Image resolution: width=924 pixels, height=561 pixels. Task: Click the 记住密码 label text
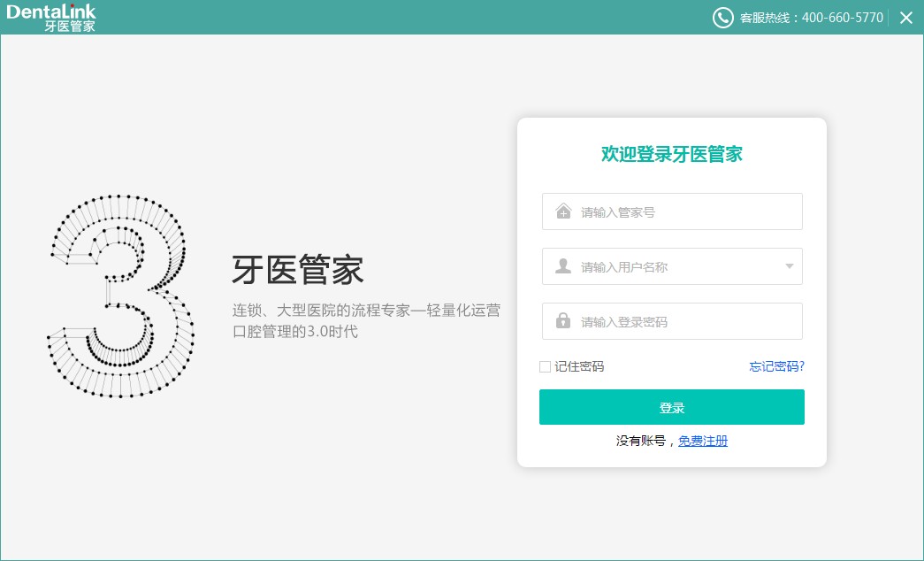[x=579, y=366]
